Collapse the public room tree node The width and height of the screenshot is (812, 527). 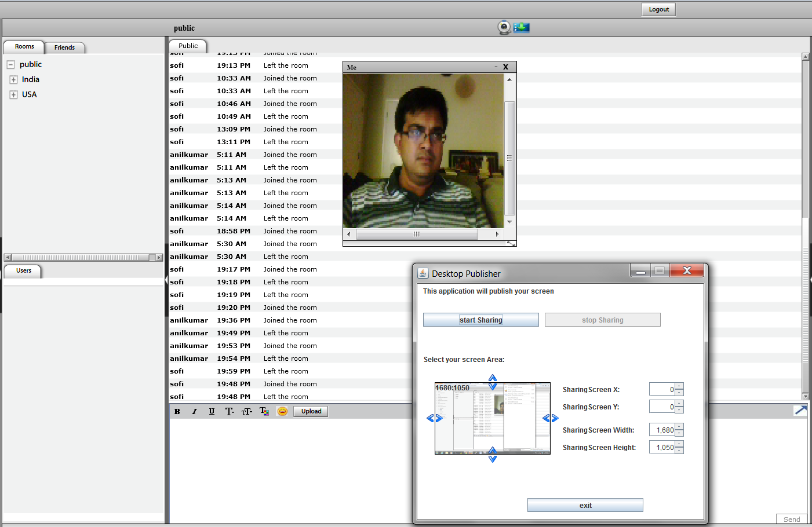pos(10,65)
